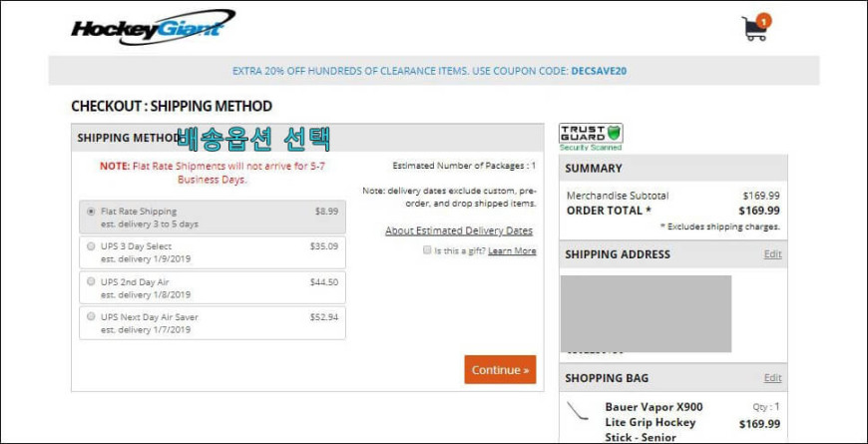Click the Excludes shipping charges note
Viewport: 868px width, 444px height.
point(720,226)
